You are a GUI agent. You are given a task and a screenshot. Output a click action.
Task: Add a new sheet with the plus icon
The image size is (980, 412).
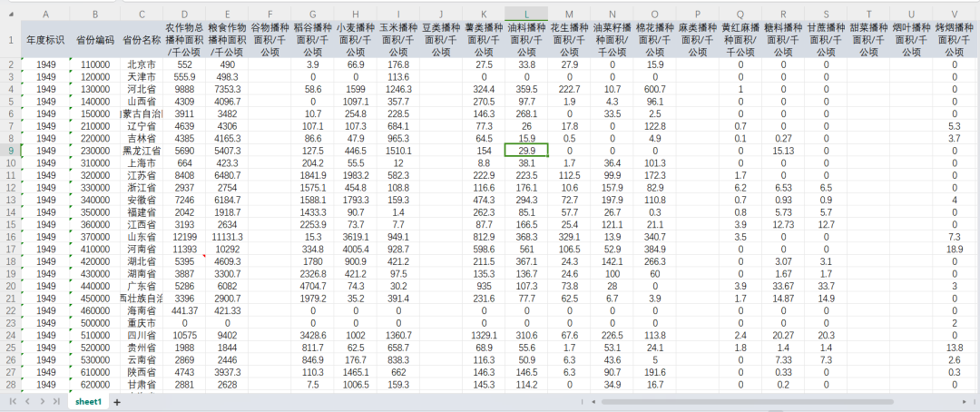(116, 402)
